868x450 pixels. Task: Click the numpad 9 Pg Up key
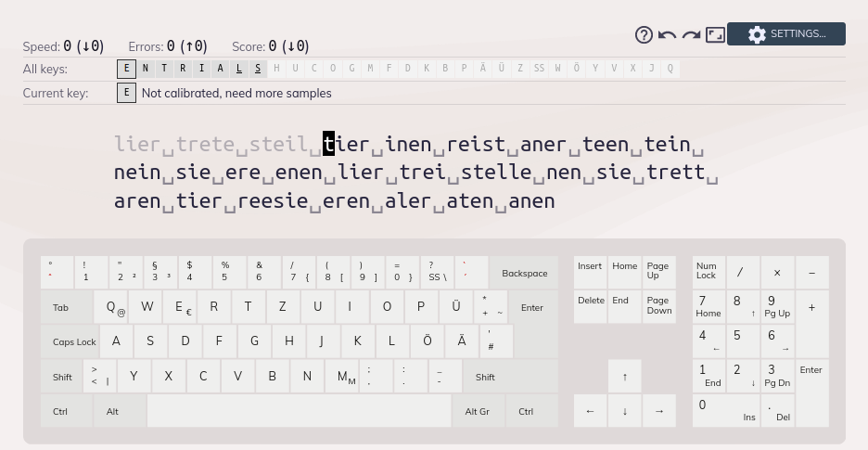click(777, 307)
